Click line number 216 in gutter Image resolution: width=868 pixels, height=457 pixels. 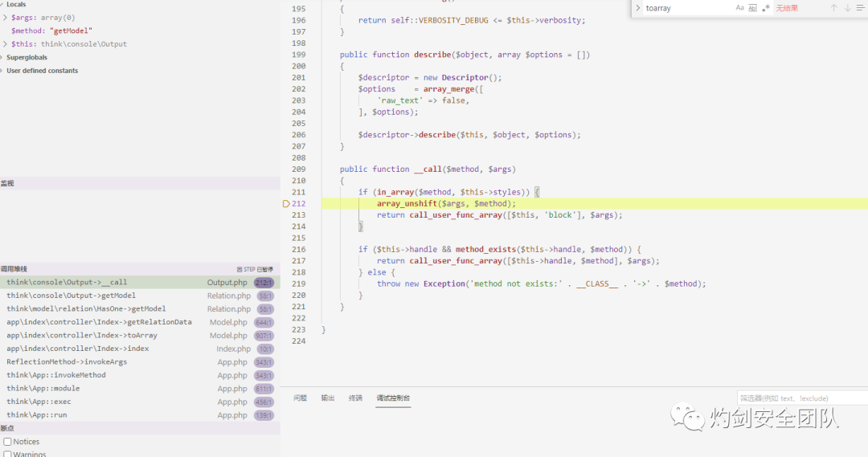298,250
